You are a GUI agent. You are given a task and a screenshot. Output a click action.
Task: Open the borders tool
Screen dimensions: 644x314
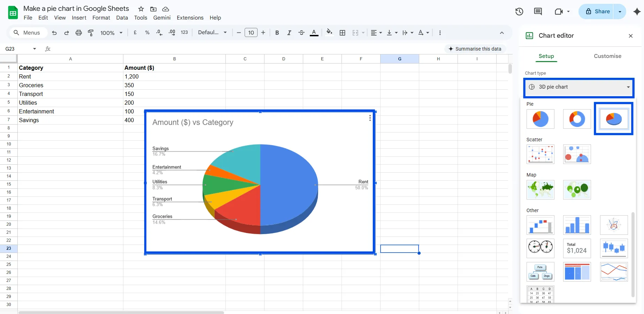click(343, 33)
